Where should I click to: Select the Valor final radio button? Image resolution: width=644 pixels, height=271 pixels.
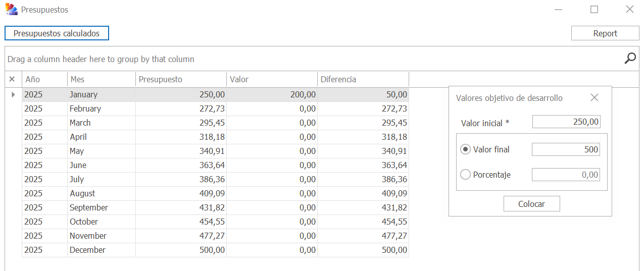466,149
